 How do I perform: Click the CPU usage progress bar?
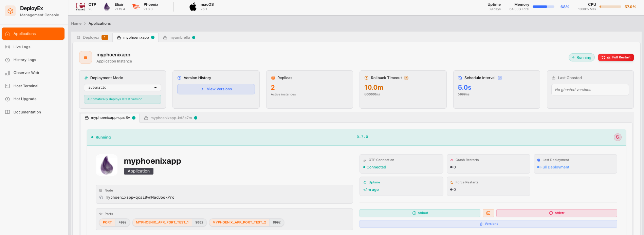pyautogui.click(x=610, y=6)
